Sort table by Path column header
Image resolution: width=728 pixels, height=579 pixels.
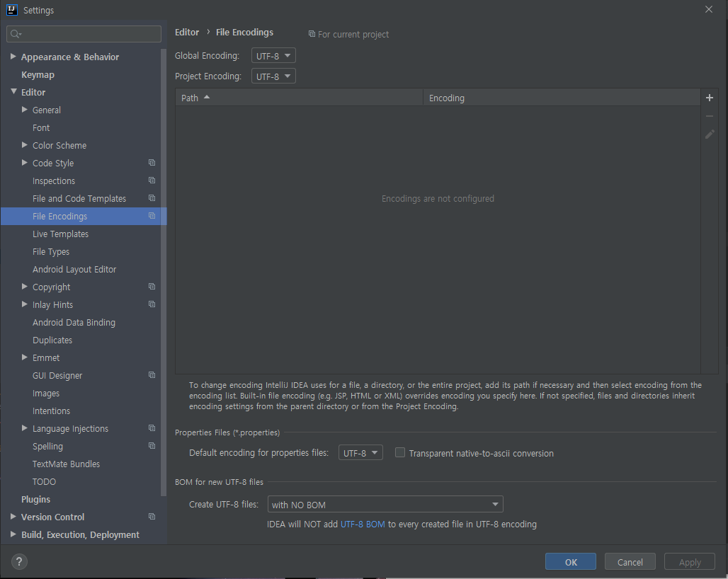299,98
